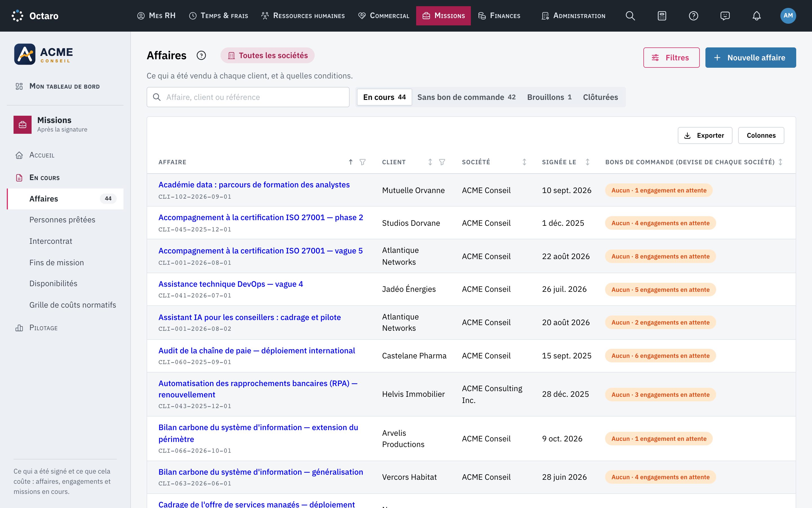
Task: Expand the Pilotage sidebar section
Action: click(65, 328)
